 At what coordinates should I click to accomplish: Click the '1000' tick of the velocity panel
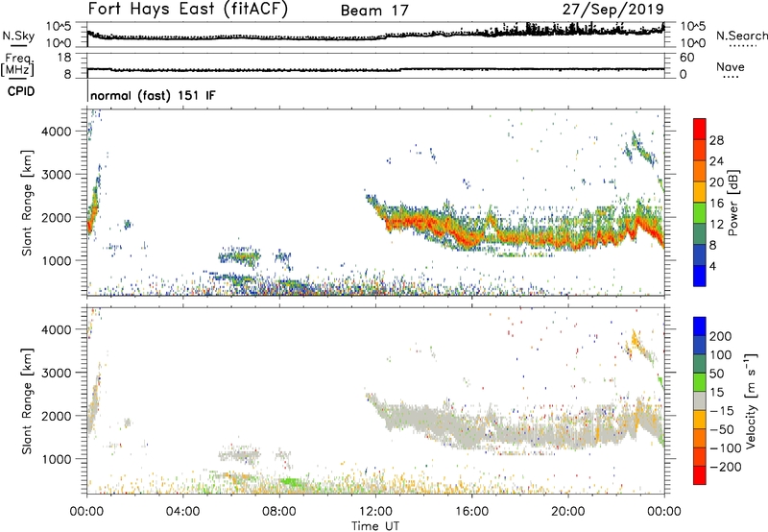click(x=56, y=459)
